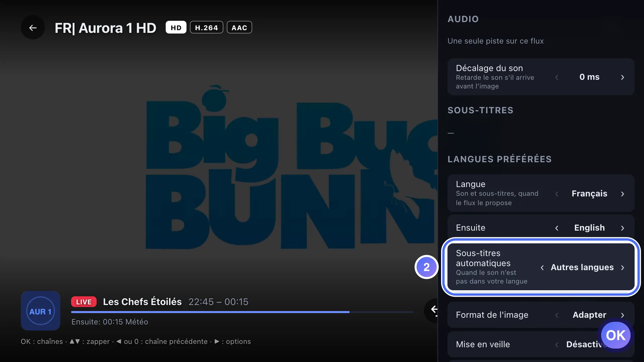Click the FR| Aurora 1 HD channel title
The image size is (644, 362).
pos(105,28)
